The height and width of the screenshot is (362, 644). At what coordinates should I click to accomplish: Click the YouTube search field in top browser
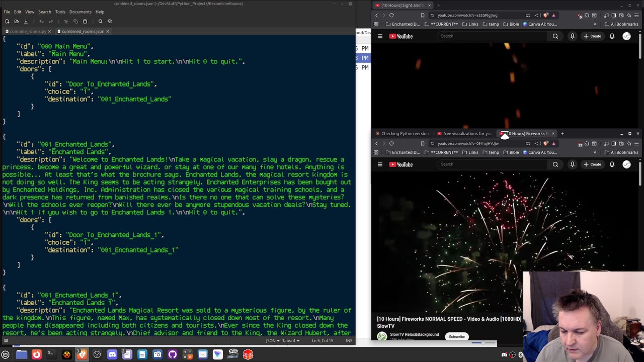[493, 36]
